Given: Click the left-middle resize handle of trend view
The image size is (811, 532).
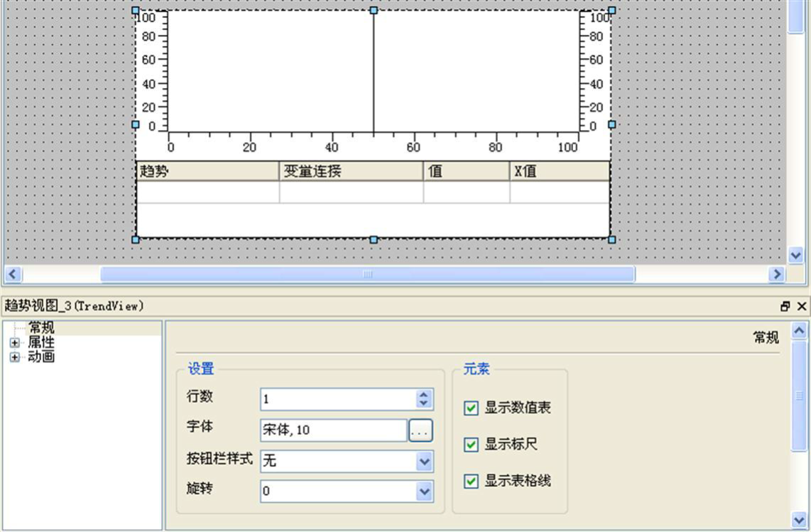Looking at the screenshot, I should click(136, 125).
